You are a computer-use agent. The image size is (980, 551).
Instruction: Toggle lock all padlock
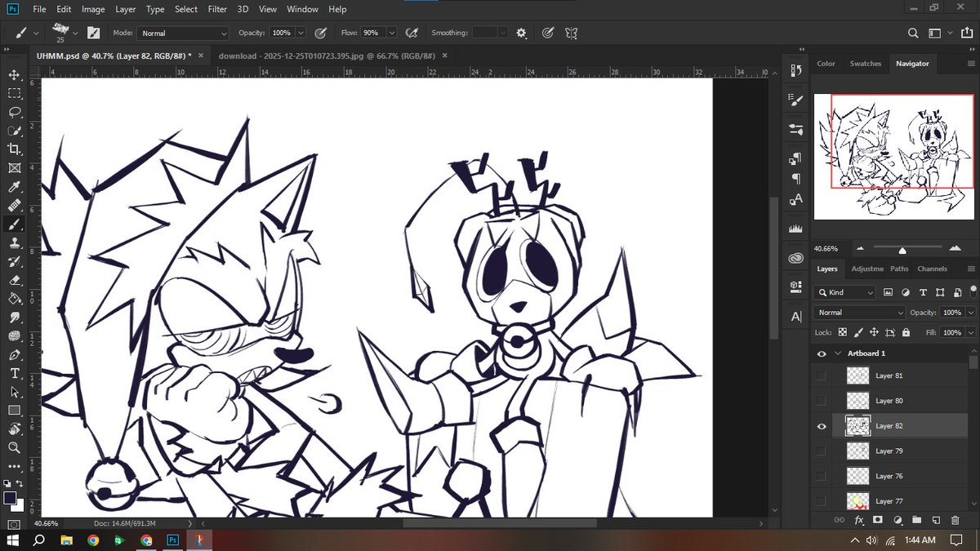(906, 332)
